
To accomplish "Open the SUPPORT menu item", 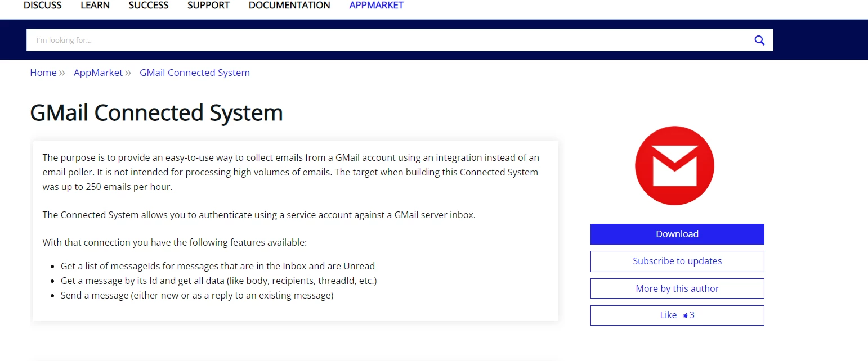I will 208,6.
